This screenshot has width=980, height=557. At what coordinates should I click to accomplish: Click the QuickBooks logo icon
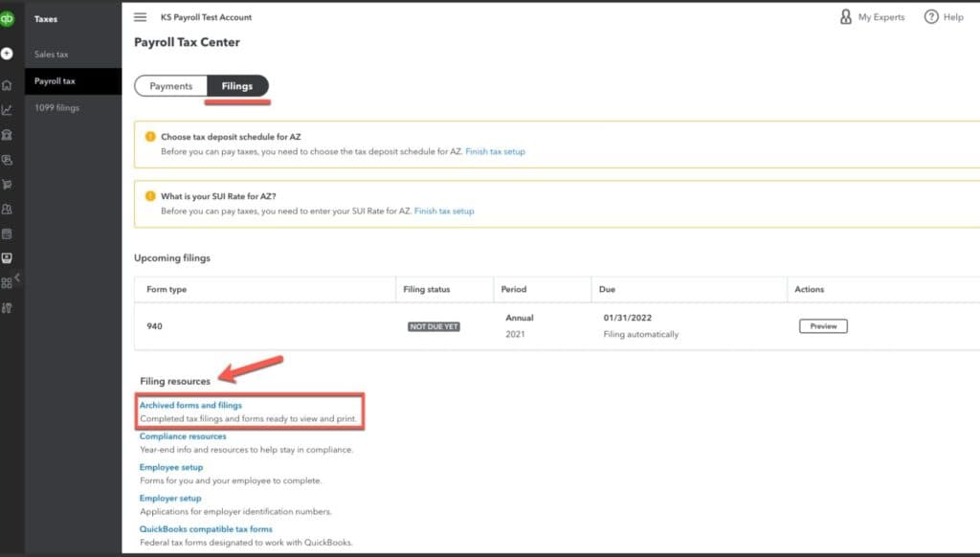[x=7, y=19]
